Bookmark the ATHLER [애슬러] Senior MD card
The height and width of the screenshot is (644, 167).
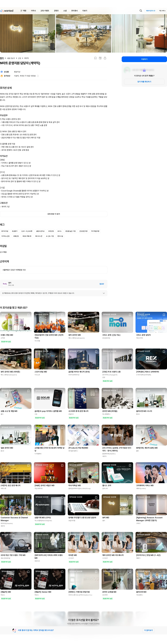[x=62, y=572]
